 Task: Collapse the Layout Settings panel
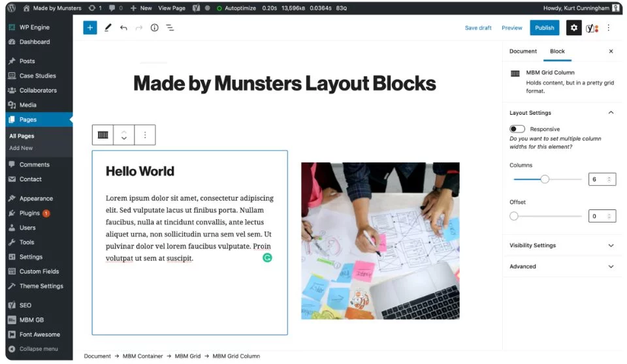tap(611, 113)
